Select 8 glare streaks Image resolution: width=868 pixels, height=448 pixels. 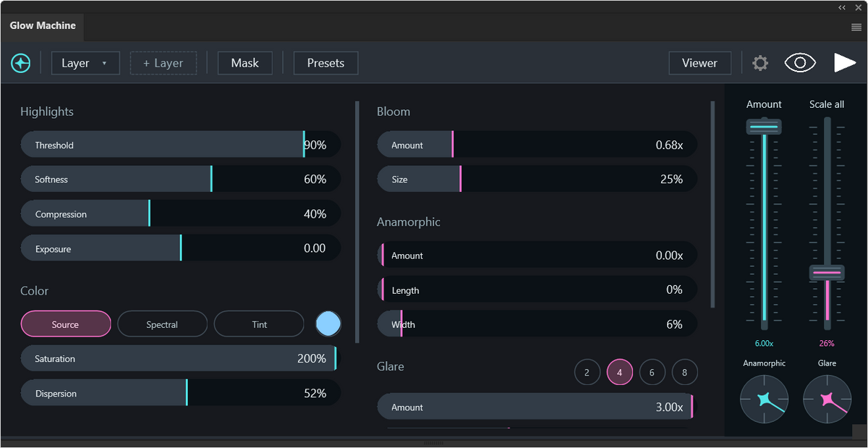(x=684, y=373)
